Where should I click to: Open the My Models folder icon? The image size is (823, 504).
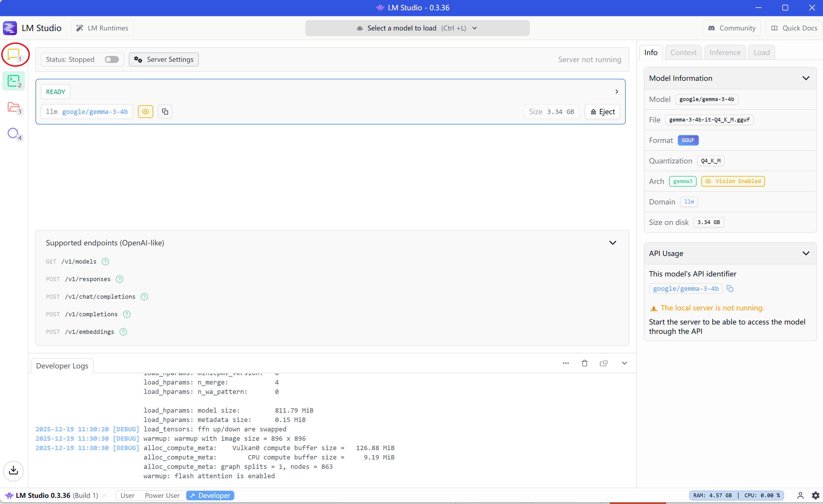tap(13, 107)
